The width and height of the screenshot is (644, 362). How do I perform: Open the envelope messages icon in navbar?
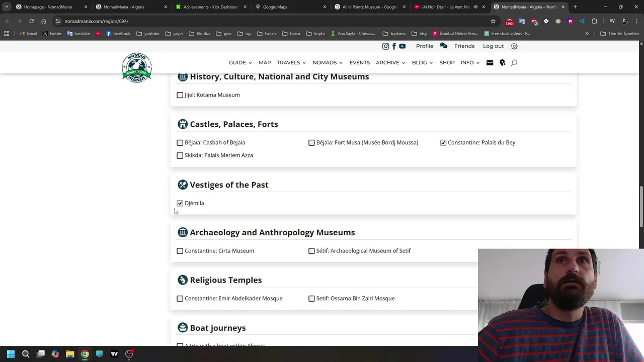(490, 63)
